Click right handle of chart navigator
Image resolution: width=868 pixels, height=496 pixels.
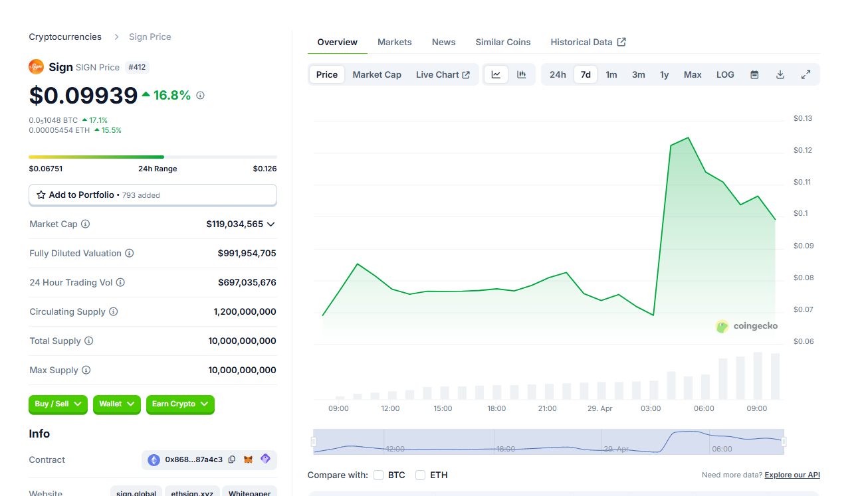tap(784, 442)
